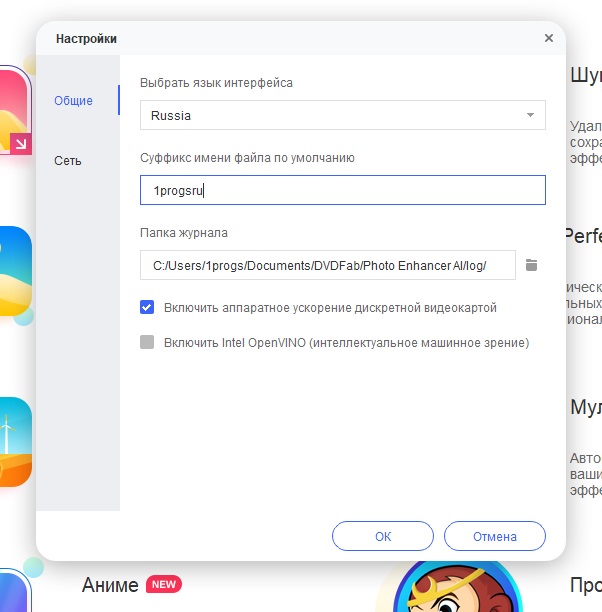
Task: Disable discrete GPU hardware acceleration checkbox
Action: (x=147, y=307)
